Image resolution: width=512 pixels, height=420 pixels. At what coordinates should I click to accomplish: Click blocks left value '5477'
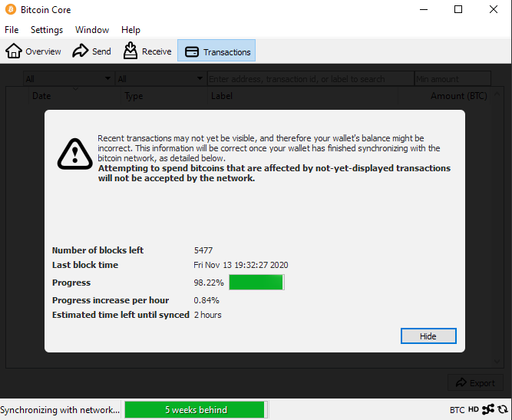pyautogui.click(x=203, y=250)
